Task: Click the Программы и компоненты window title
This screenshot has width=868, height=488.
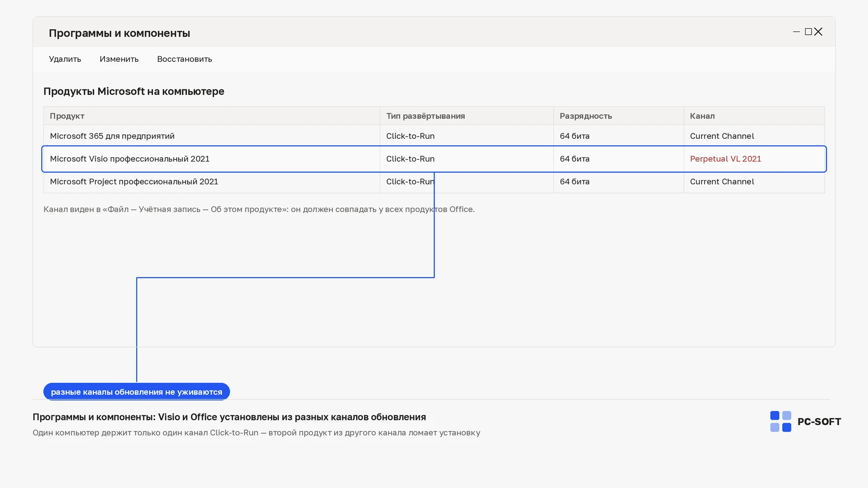Action: pos(119,33)
